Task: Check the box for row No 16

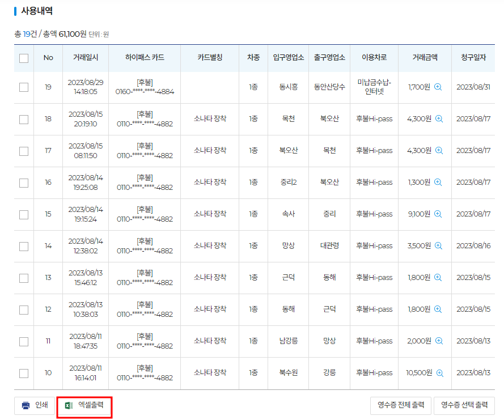Action: click(24, 183)
